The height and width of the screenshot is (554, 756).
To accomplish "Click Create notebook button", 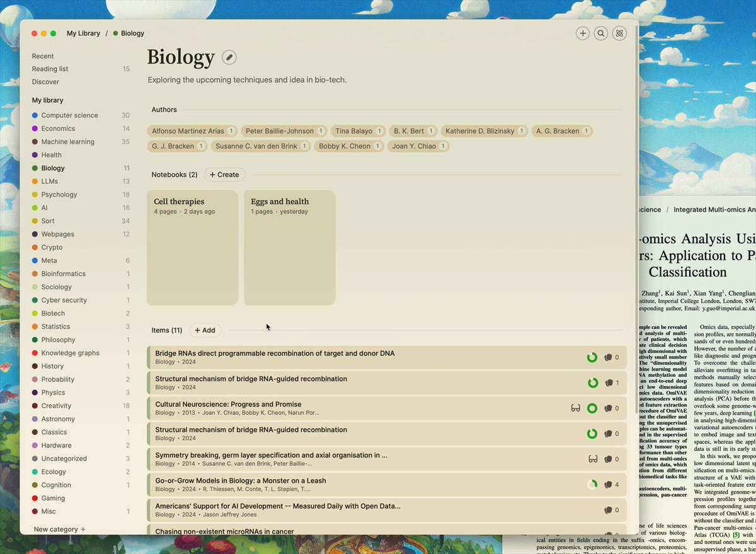I will 224,175.
